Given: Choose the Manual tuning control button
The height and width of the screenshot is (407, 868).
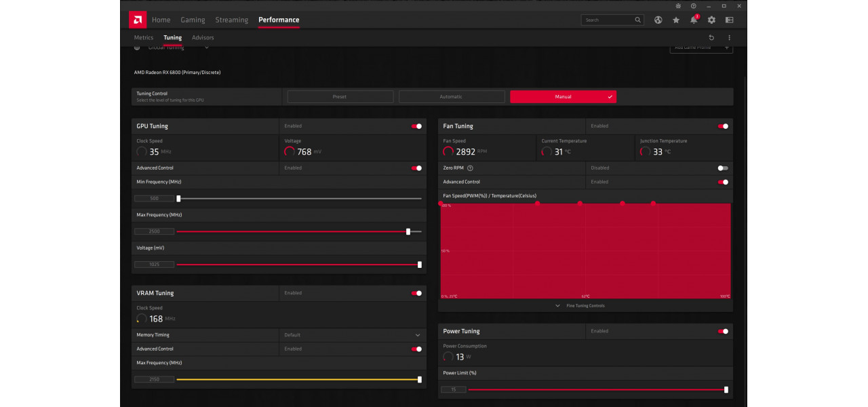Looking at the screenshot, I should pos(563,97).
